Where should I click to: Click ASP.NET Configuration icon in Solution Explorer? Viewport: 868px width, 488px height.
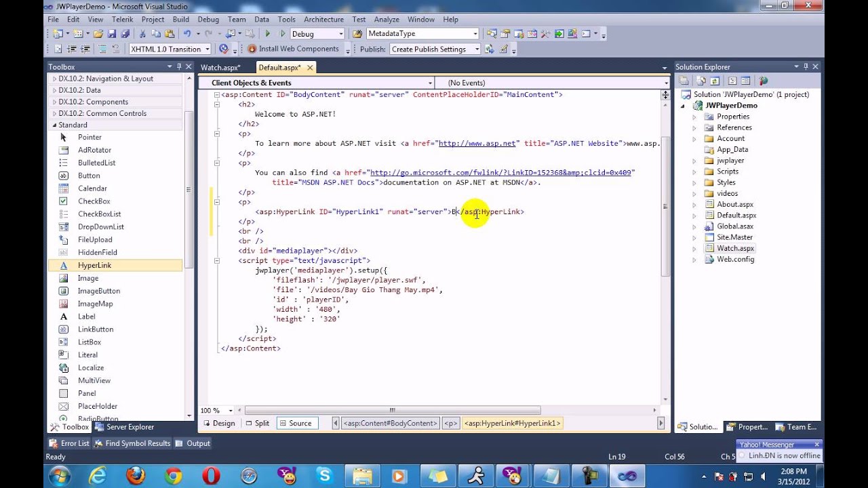[x=764, y=81]
